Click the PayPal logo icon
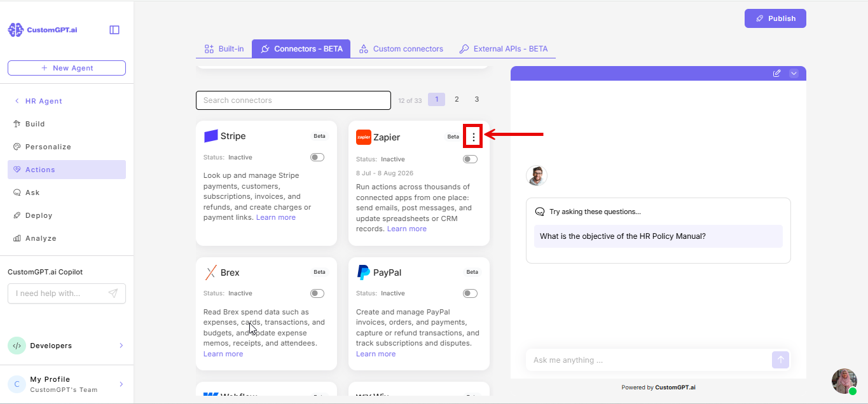The height and width of the screenshot is (404, 868). tap(364, 273)
